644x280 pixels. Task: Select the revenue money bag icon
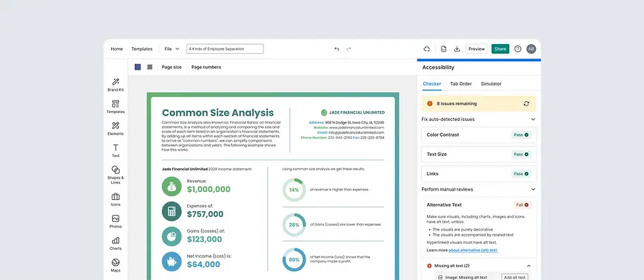172,187
